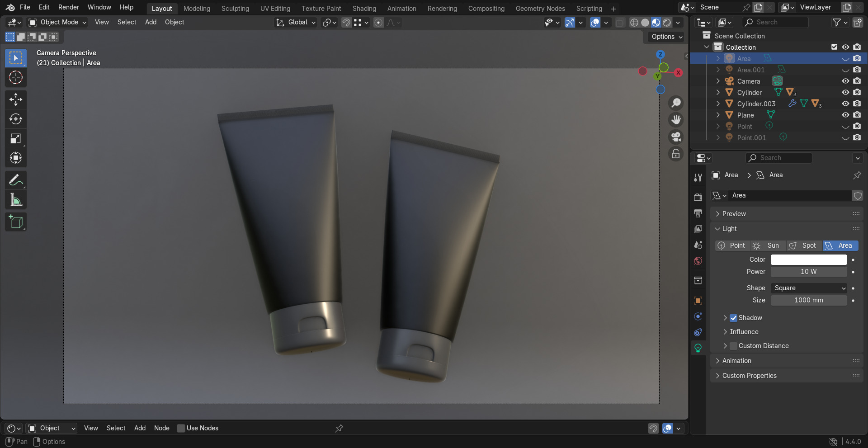Open the light Shape dropdown

(809, 288)
